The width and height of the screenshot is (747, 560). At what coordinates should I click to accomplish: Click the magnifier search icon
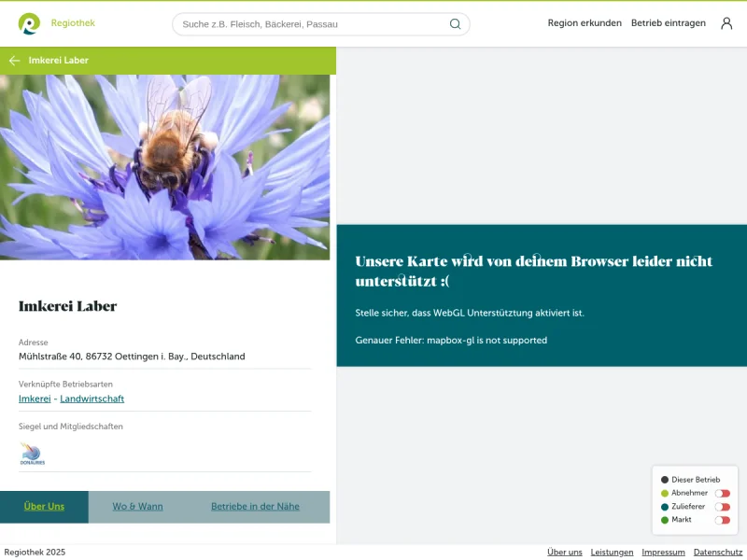pyautogui.click(x=455, y=24)
